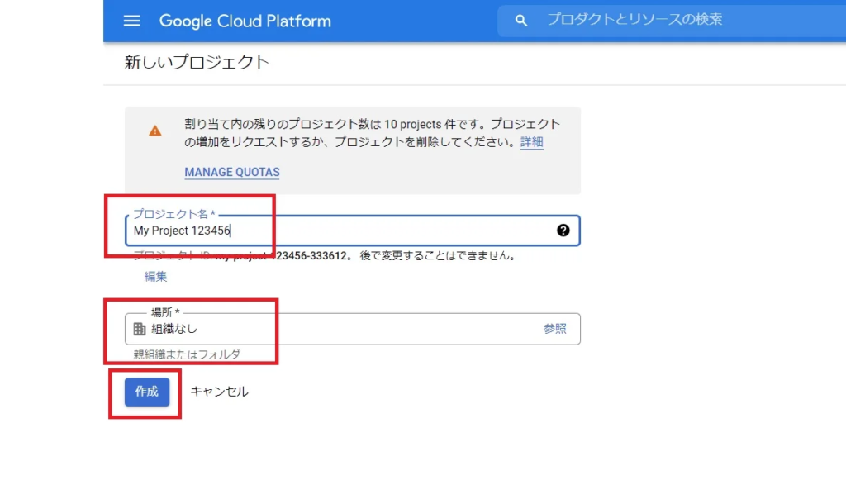Click the 親組織またはフォルダ helper text
Image resolution: width=846 pixels, height=504 pixels.
(188, 354)
